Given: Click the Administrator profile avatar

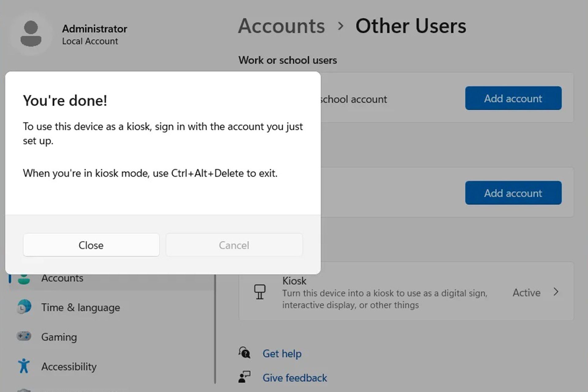Looking at the screenshot, I should click(x=31, y=34).
